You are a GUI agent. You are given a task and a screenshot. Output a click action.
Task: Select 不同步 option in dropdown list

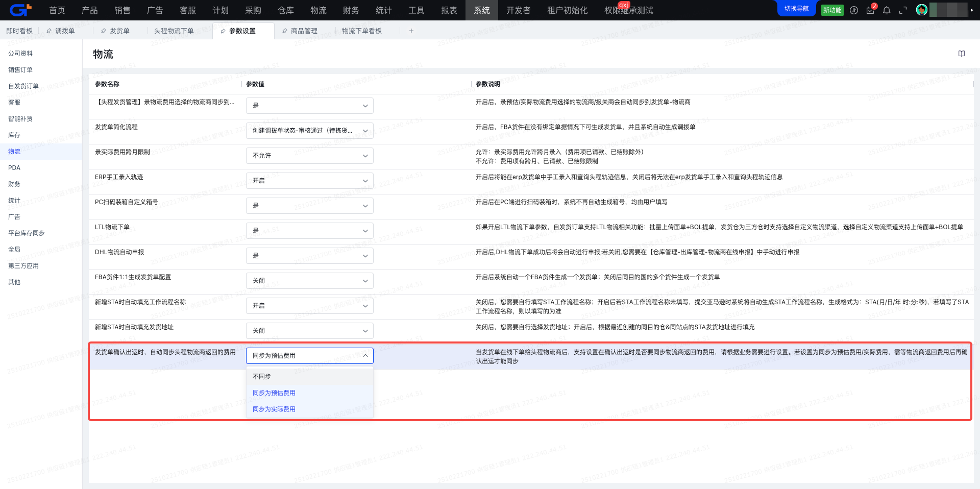click(310, 377)
